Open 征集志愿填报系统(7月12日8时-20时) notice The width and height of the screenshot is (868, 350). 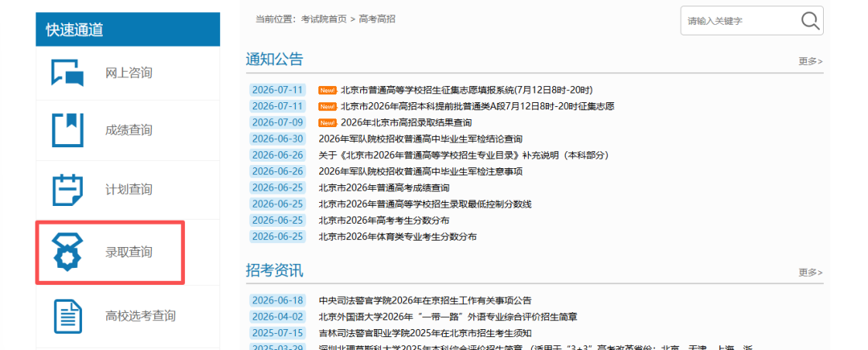point(467,90)
